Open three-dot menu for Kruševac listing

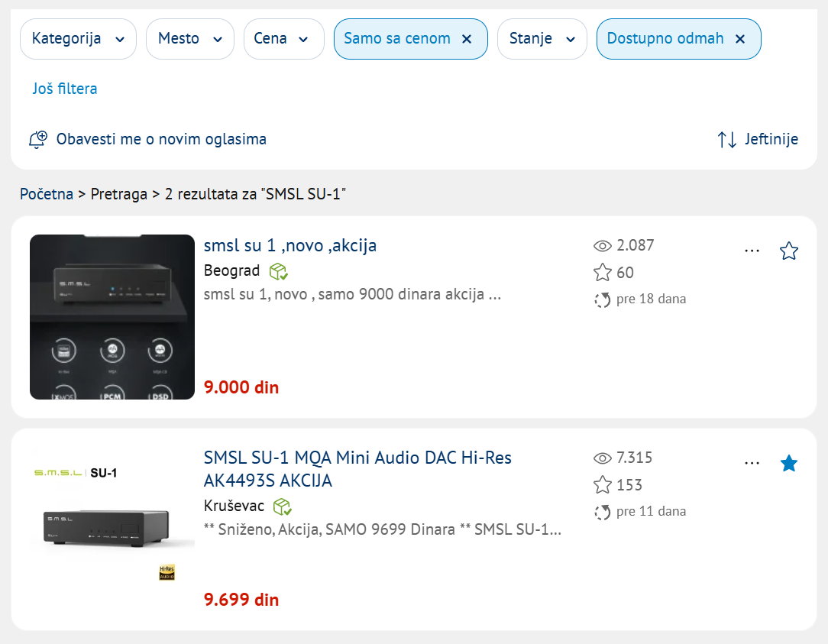coord(752,463)
